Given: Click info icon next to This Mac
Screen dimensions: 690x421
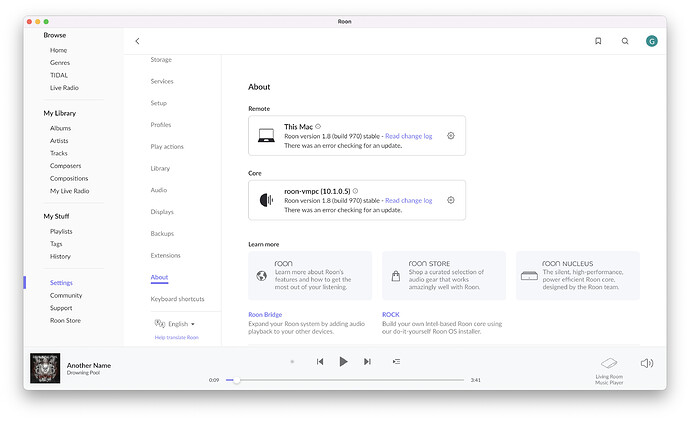Looking at the screenshot, I should click(x=318, y=126).
